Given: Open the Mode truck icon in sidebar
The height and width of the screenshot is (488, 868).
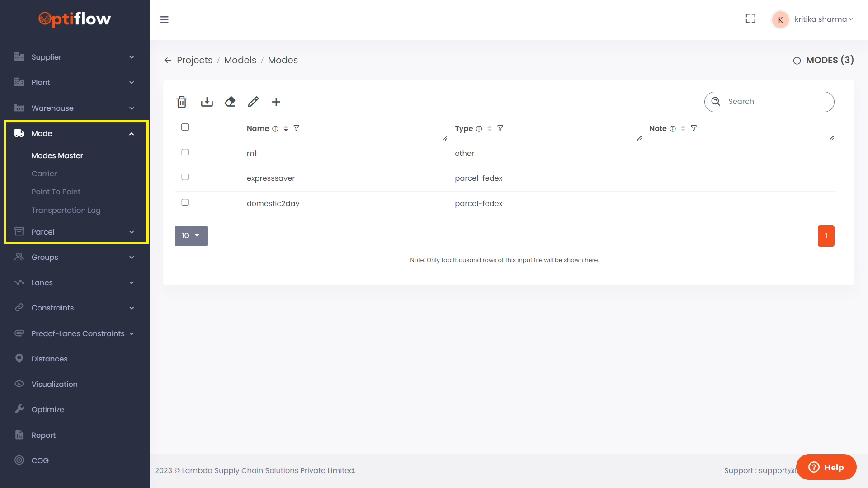Looking at the screenshot, I should pos(19,133).
